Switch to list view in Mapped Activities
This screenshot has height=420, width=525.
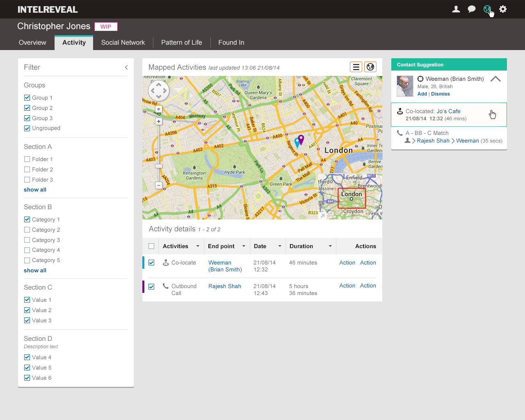tap(356, 67)
